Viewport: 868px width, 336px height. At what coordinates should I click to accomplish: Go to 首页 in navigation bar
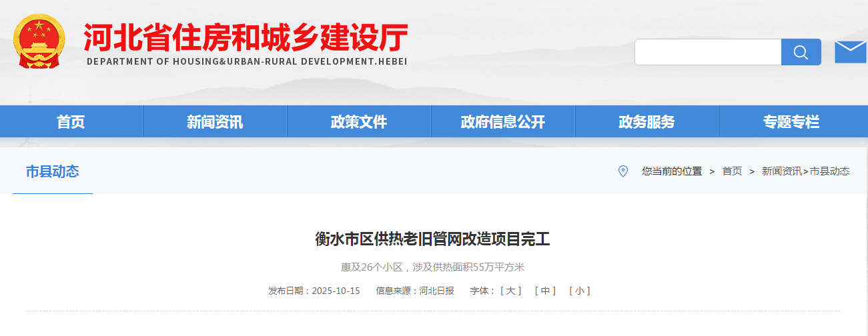tap(71, 122)
